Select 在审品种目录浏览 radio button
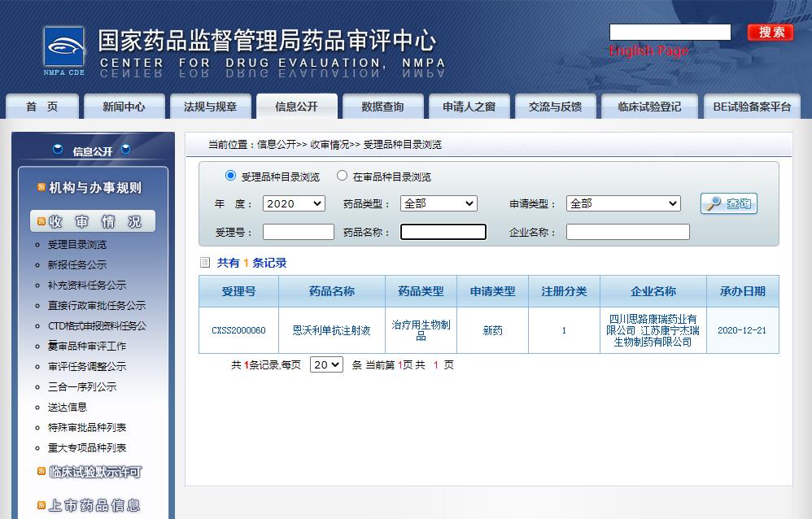The height and width of the screenshot is (519, 812). (x=342, y=176)
